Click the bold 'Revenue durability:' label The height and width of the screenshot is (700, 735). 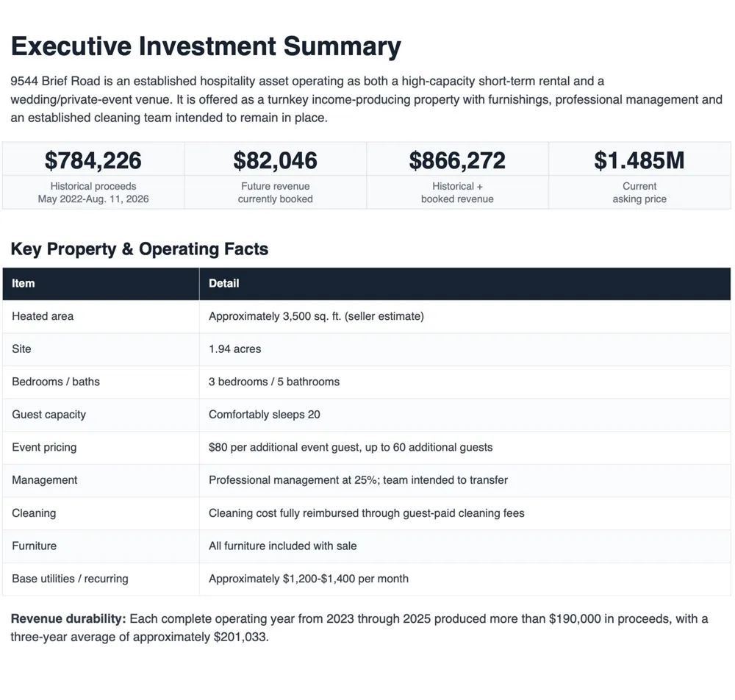68,619
